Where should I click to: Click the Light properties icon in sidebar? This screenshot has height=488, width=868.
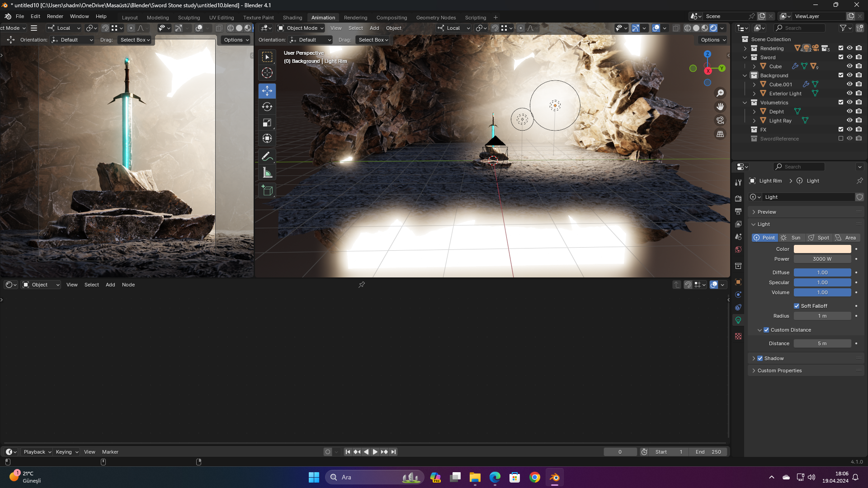(738, 320)
